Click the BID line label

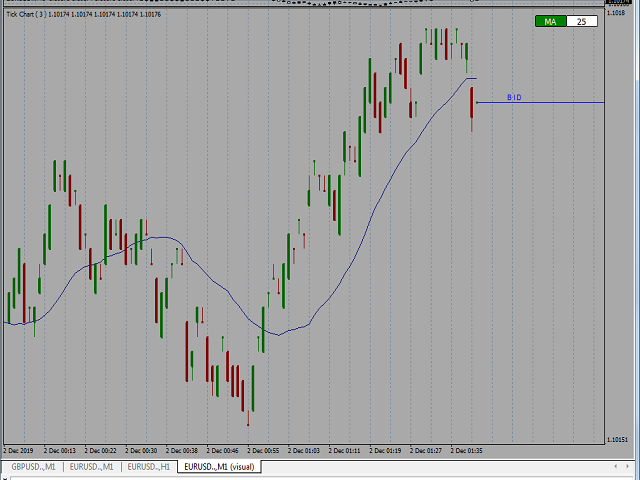pyautogui.click(x=514, y=97)
